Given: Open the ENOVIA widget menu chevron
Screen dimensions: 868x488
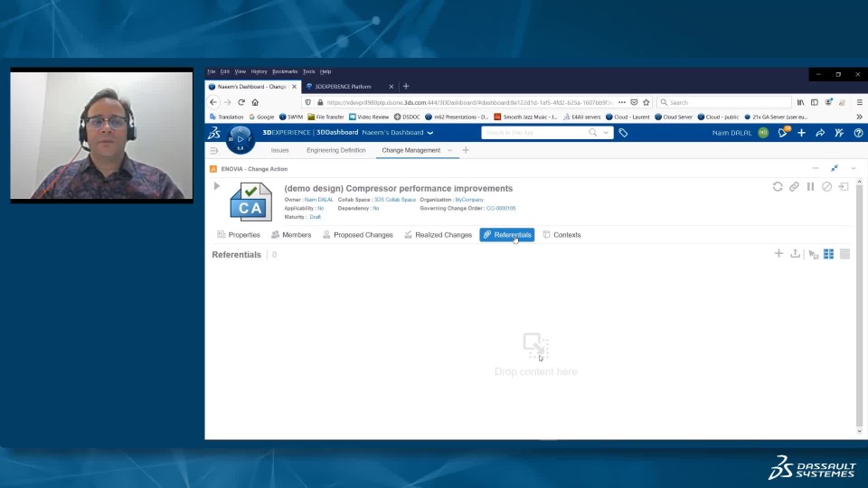Looking at the screenshot, I should pyautogui.click(x=853, y=168).
